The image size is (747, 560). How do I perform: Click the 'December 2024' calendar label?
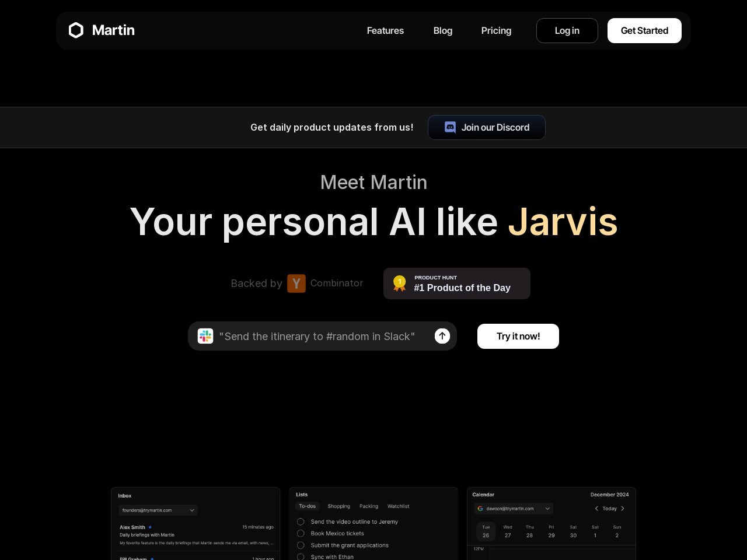(610, 495)
